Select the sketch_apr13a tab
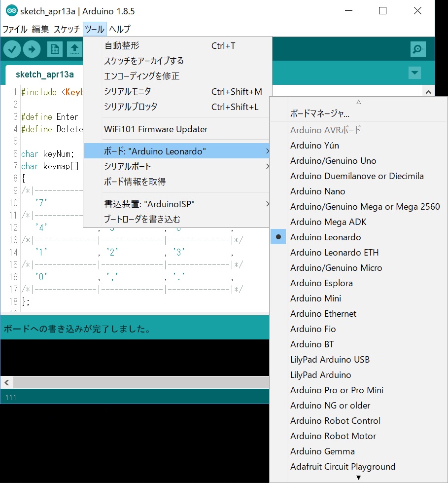 tap(45, 74)
